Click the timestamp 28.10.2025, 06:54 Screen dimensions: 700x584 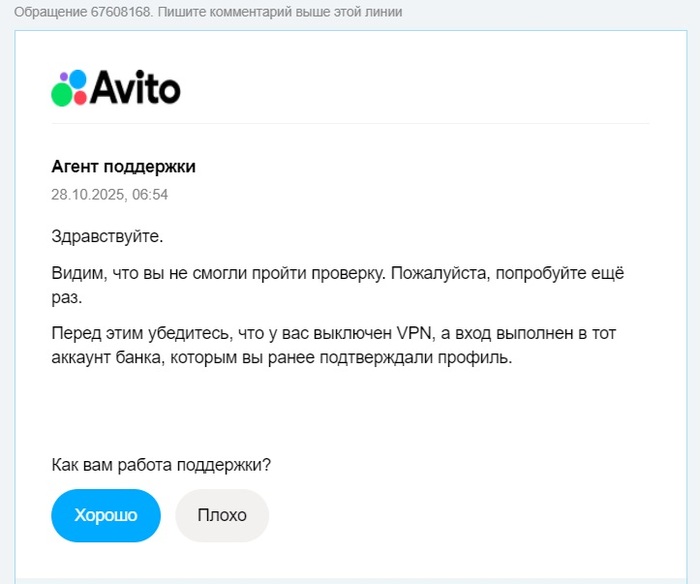point(109,194)
